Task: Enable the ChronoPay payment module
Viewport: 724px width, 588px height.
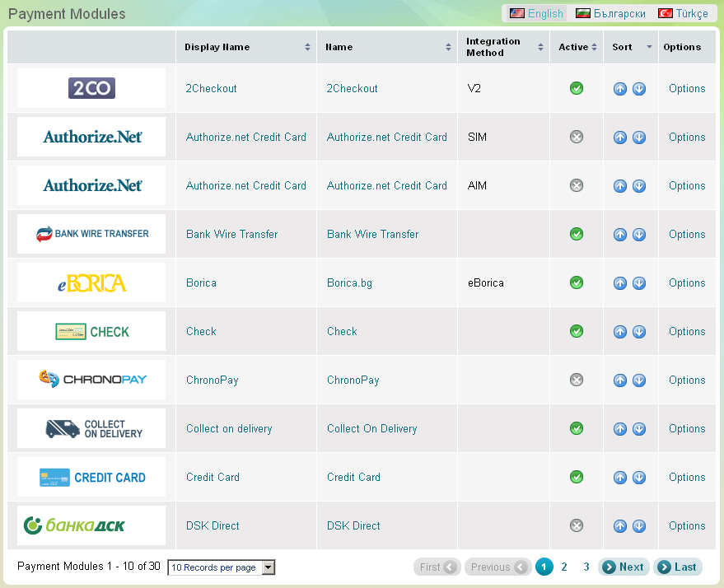Action: [x=577, y=380]
